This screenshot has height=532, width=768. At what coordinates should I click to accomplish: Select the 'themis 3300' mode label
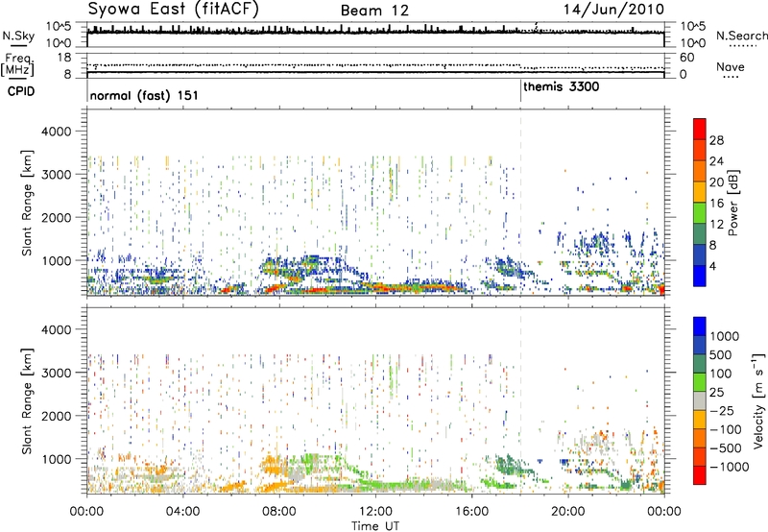(561, 87)
